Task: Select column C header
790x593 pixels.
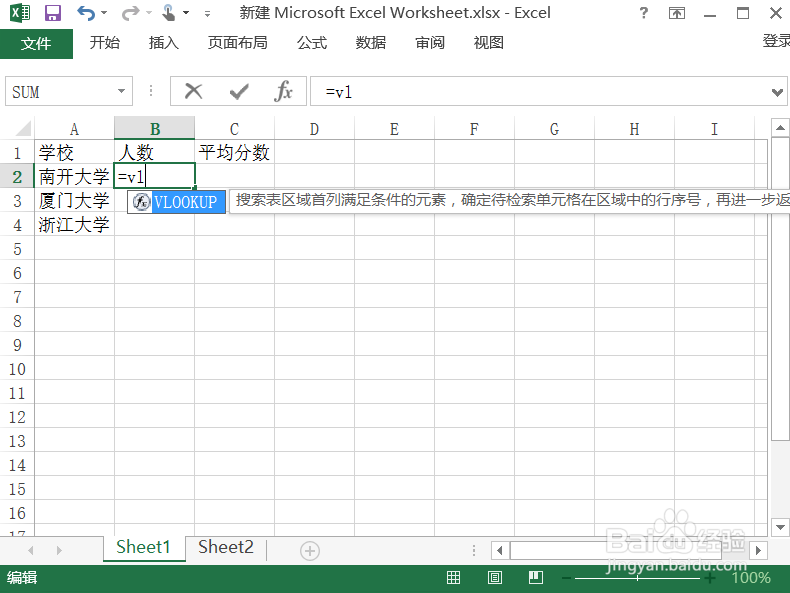Action: (234, 129)
